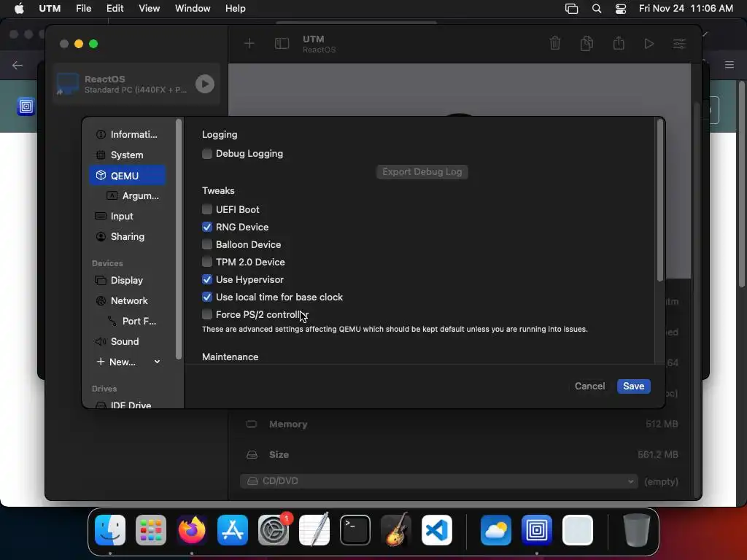Click the delete VM trash icon
747x560 pixels.
555,43
